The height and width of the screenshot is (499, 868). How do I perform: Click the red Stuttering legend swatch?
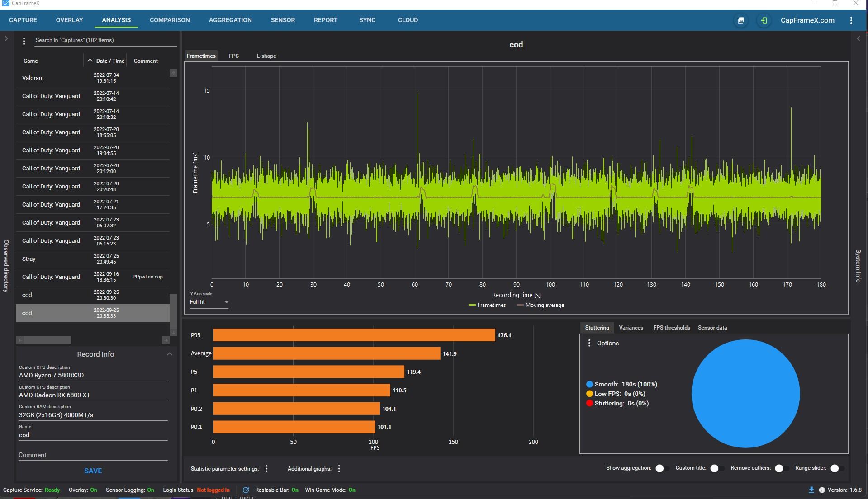(589, 404)
